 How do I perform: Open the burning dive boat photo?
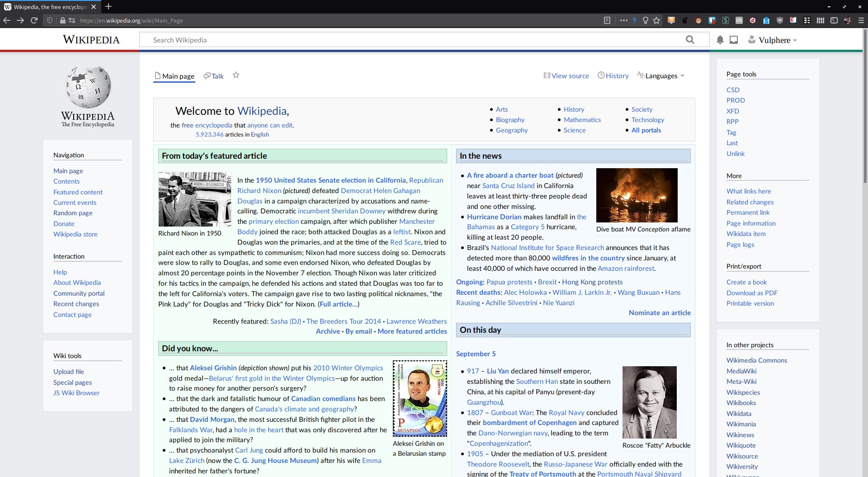(x=637, y=195)
